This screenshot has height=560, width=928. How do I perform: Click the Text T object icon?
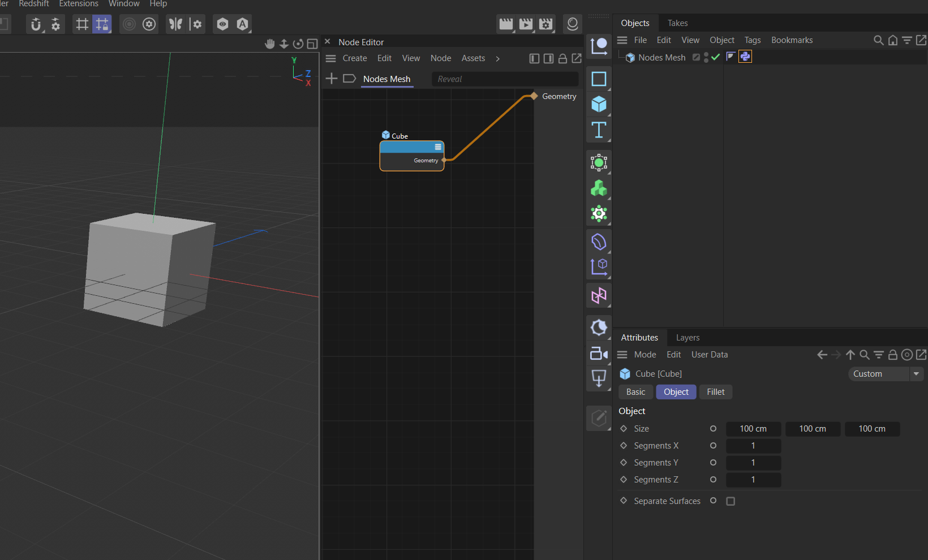click(599, 130)
